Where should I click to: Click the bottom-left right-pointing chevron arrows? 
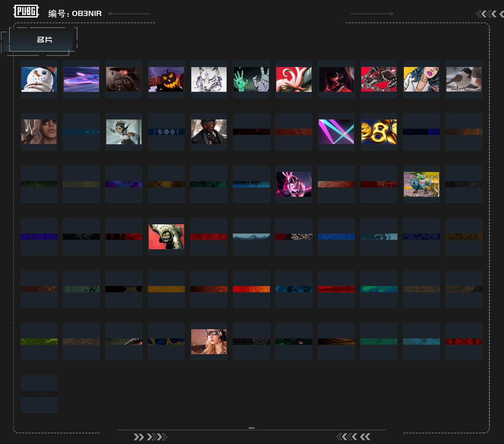tap(150, 437)
